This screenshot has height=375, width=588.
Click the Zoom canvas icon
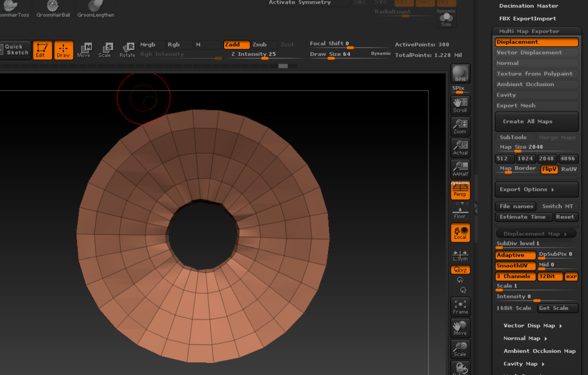click(x=460, y=126)
